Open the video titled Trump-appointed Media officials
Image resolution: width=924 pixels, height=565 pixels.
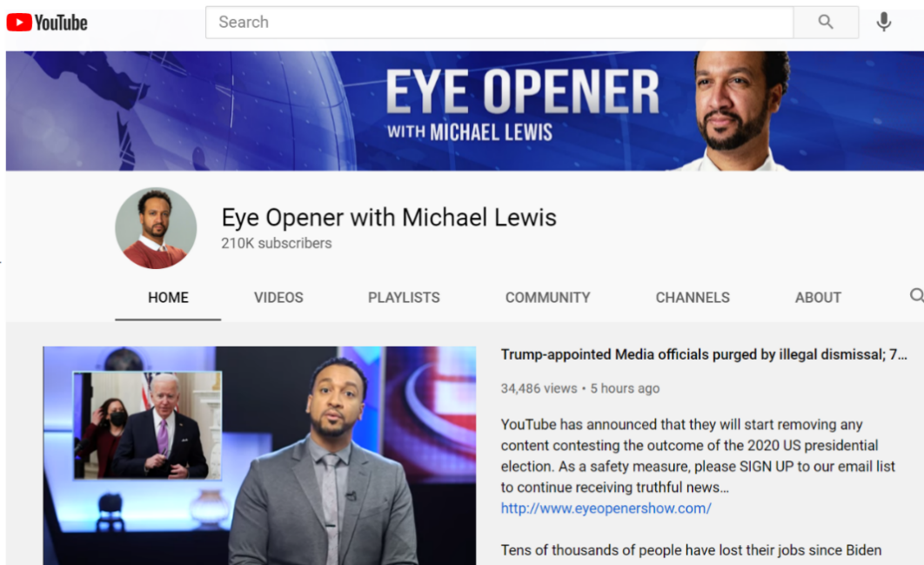(703, 354)
